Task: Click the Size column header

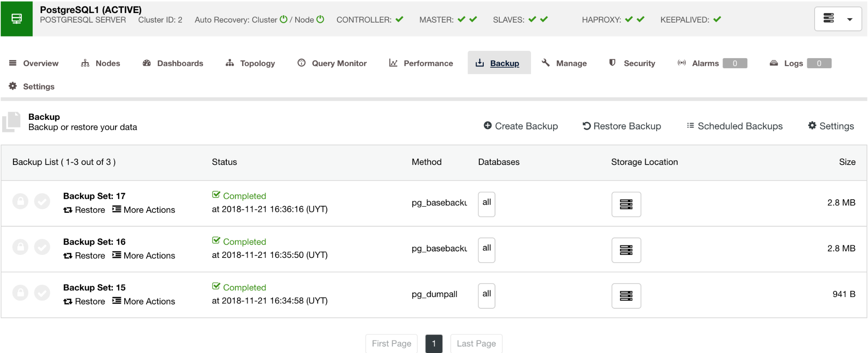Action: 847,162
